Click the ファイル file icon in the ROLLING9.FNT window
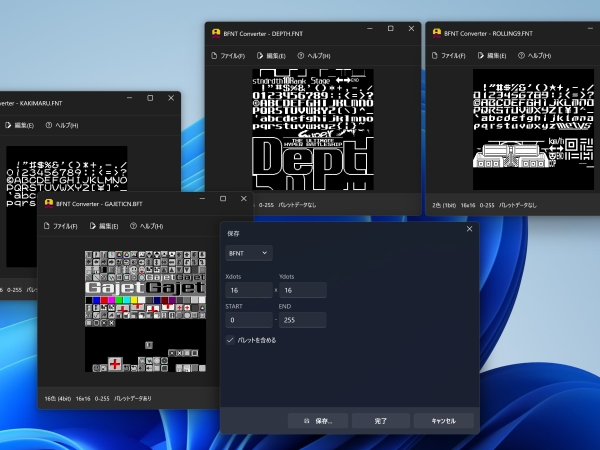Image resolution: width=600 pixels, height=450 pixels. [x=434, y=56]
